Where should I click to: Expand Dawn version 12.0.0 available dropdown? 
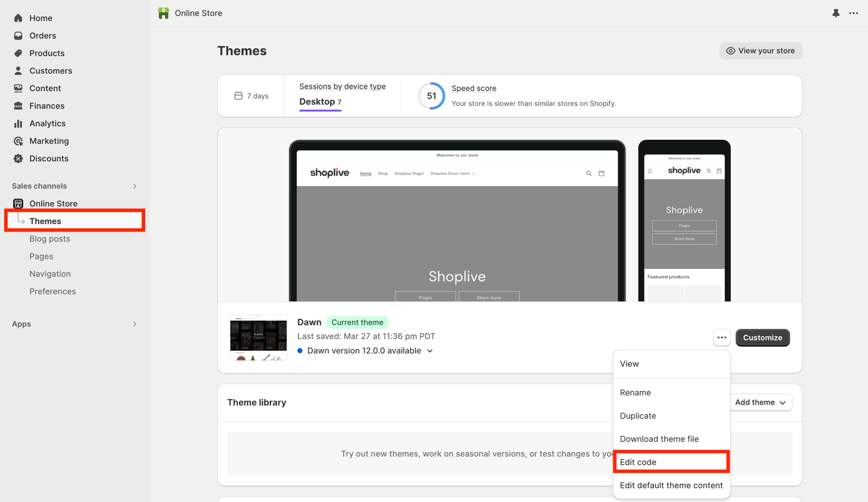[x=430, y=351]
